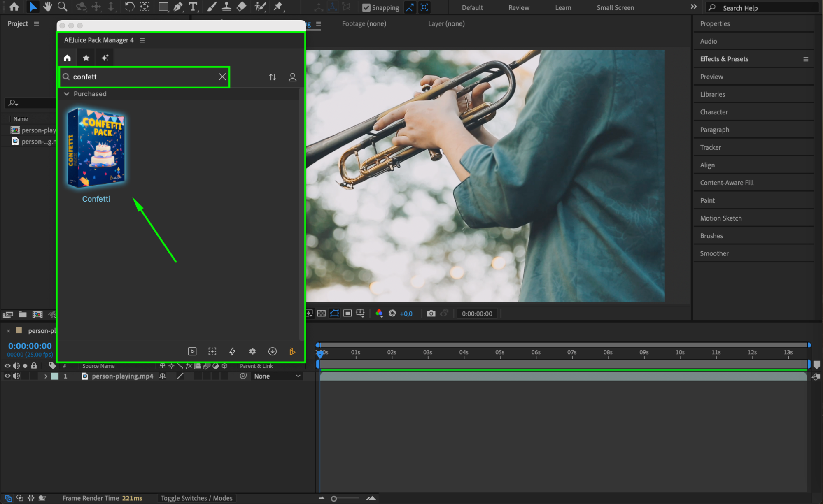
Task: Click the timeline zoom slider
Action: click(334, 499)
